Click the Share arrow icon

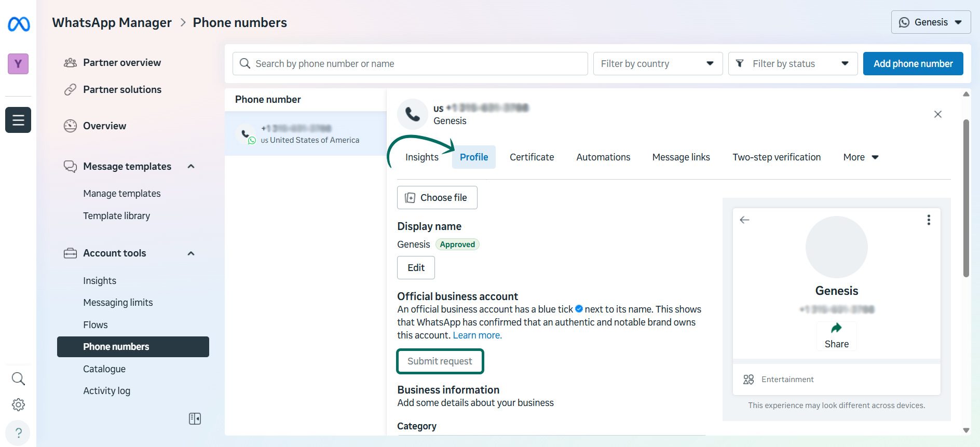point(836,328)
